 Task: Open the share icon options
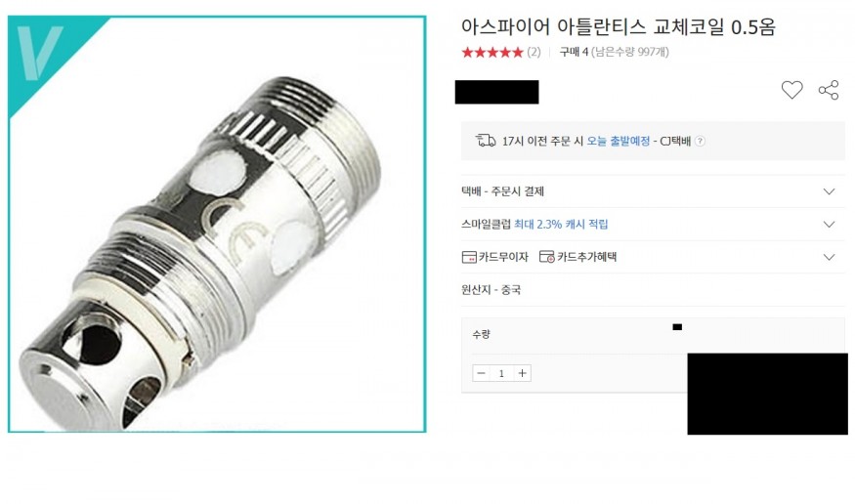[829, 90]
